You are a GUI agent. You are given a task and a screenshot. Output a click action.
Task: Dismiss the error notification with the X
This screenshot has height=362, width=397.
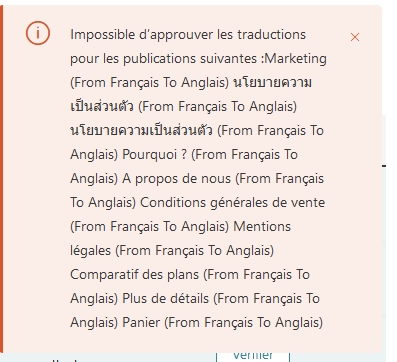[355, 37]
